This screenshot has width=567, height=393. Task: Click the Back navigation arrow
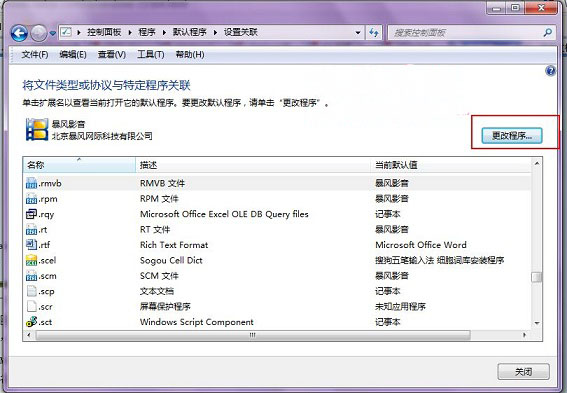19,33
